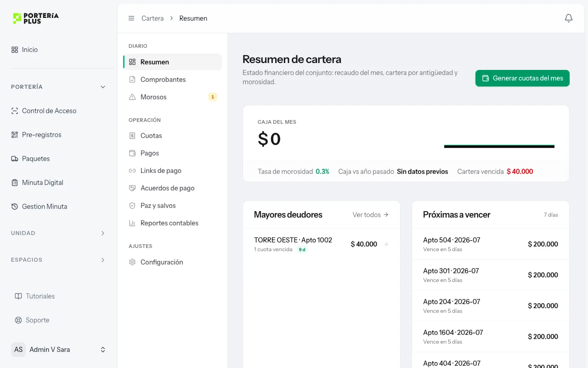Select the Apto 301 · 2026-07 row
This screenshot has width=588, height=368.
pos(491,275)
